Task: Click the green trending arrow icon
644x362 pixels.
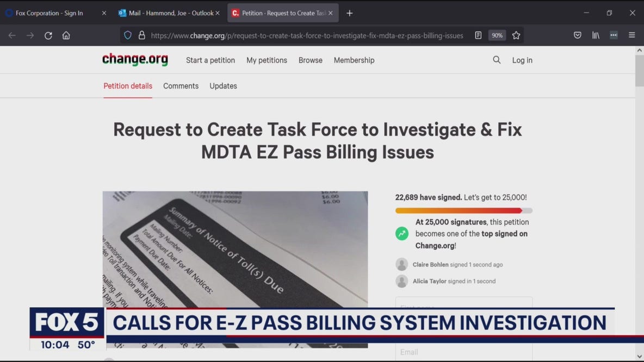Action: 401,234
